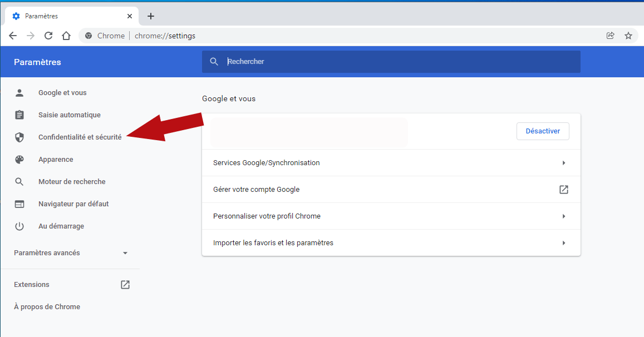Image resolution: width=644 pixels, height=337 pixels.
Task: Click the shield icon for Confidentialité
Action: (x=19, y=137)
